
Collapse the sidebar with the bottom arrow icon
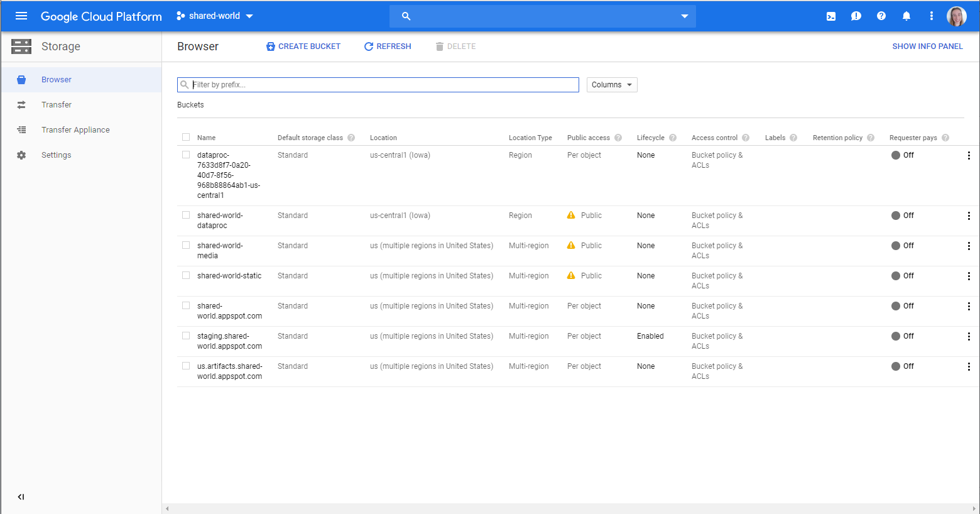[21, 497]
